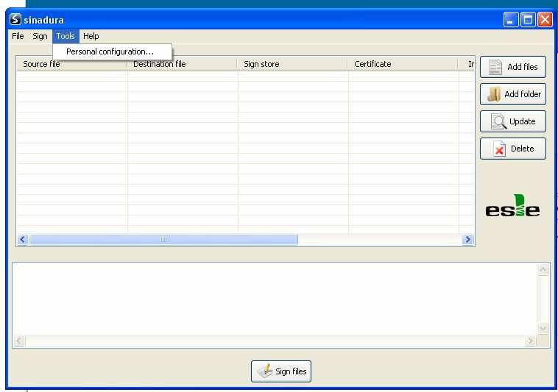Click the log panel's scroll down arrow

(x=543, y=329)
